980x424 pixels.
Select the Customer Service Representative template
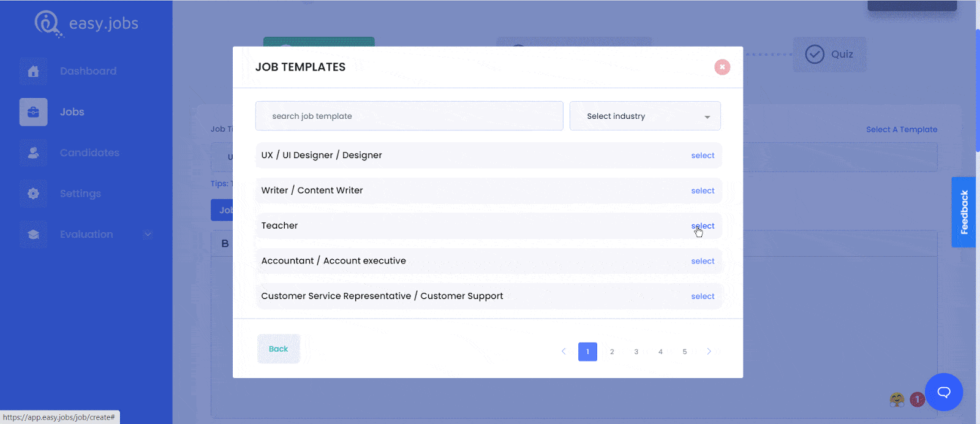[703, 297]
